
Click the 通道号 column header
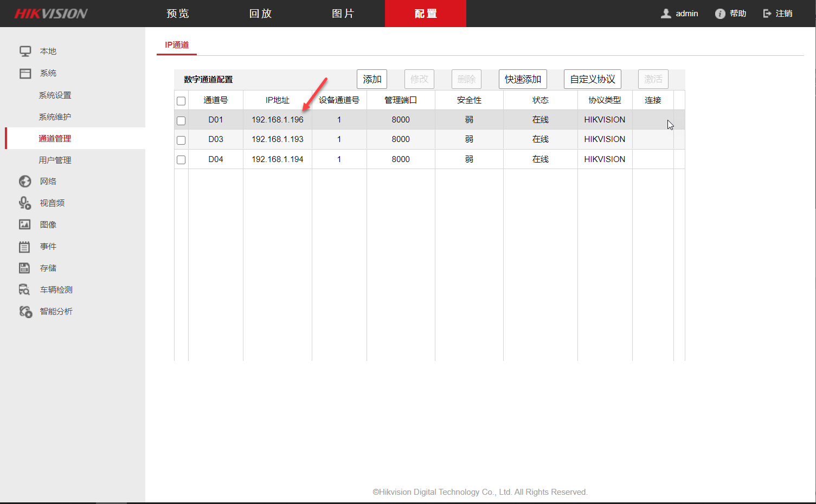click(216, 100)
